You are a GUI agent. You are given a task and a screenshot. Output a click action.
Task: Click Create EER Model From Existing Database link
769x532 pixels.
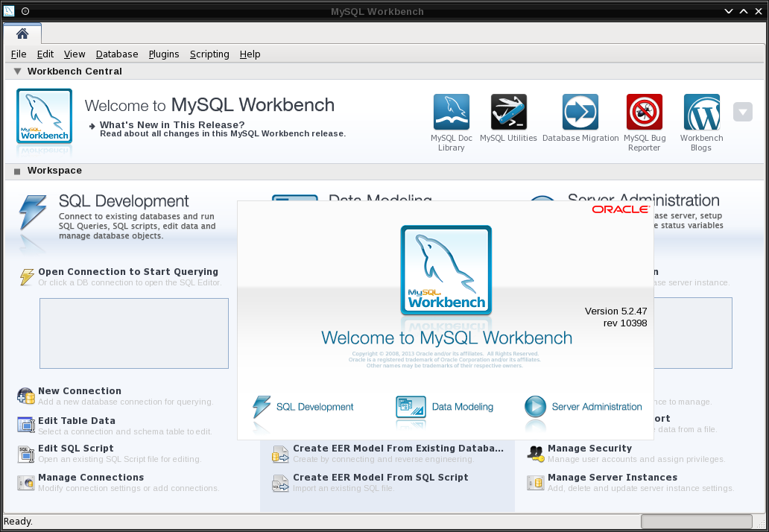coord(398,448)
